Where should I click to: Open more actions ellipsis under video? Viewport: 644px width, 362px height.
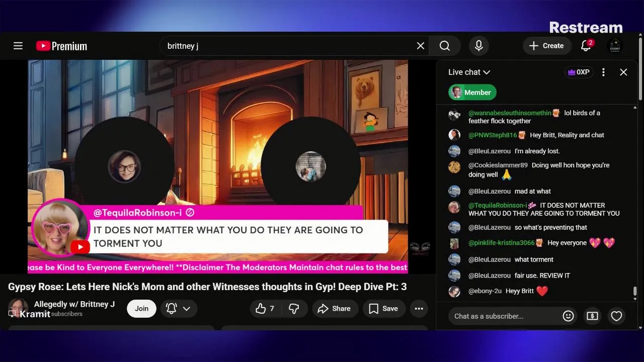click(x=419, y=309)
